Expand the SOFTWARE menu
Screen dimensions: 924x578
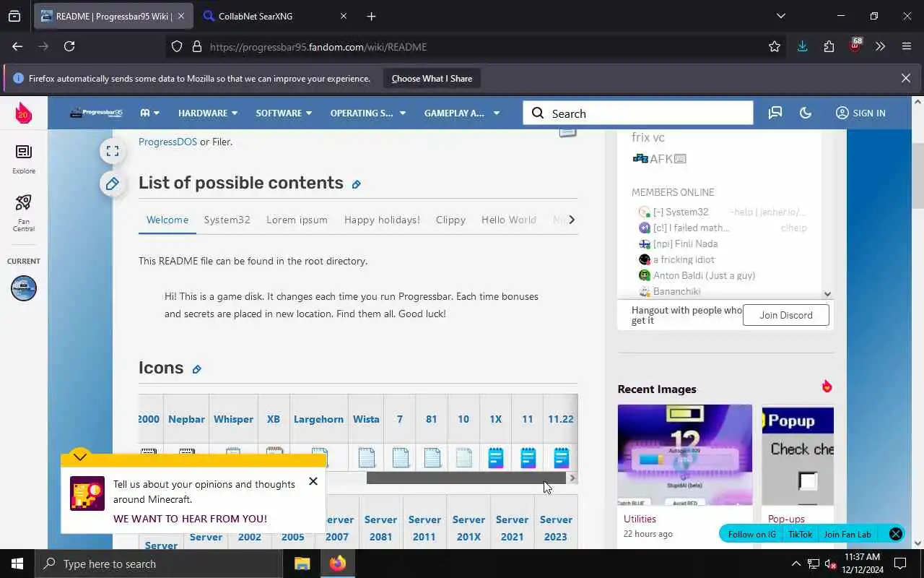[284, 113]
